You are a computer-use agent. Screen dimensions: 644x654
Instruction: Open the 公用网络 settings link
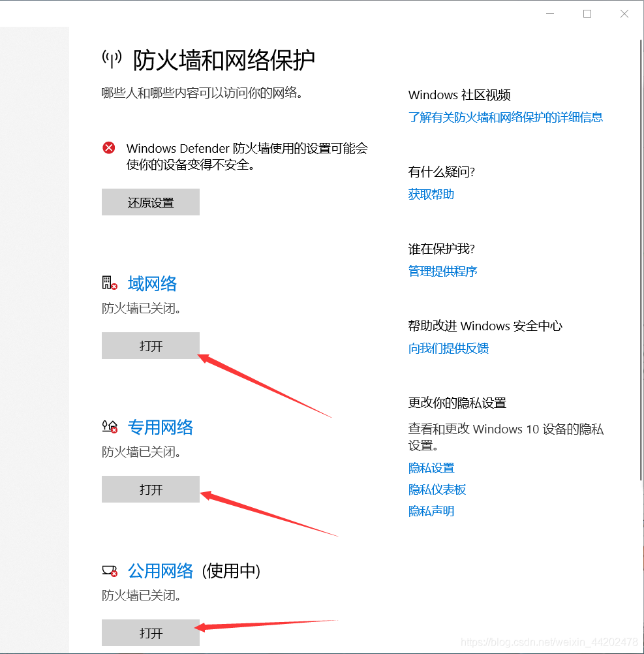click(x=161, y=570)
